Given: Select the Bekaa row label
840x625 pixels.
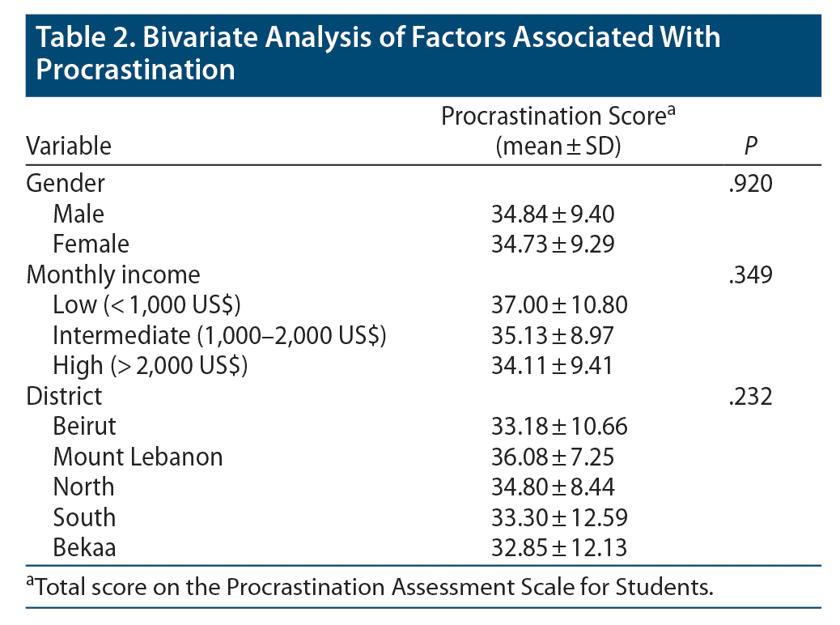Looking at the screenshot, I should click(84, 548).
